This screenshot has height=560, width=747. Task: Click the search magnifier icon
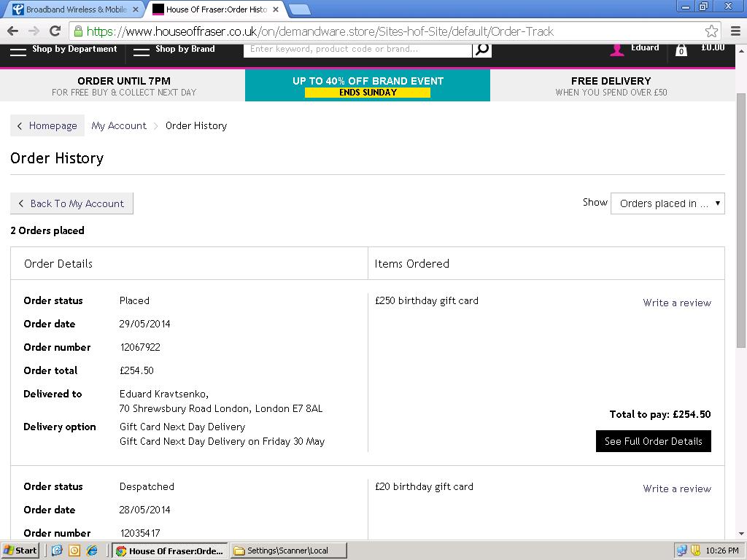point(482,50)
